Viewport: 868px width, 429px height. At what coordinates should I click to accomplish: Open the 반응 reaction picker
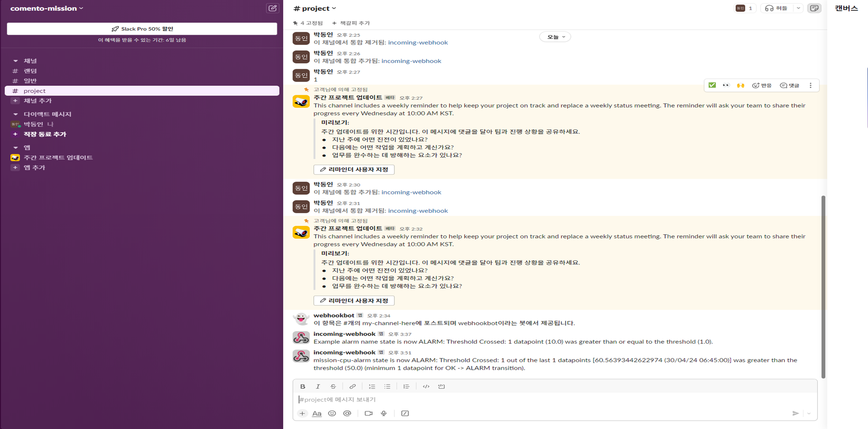point(762,85)
